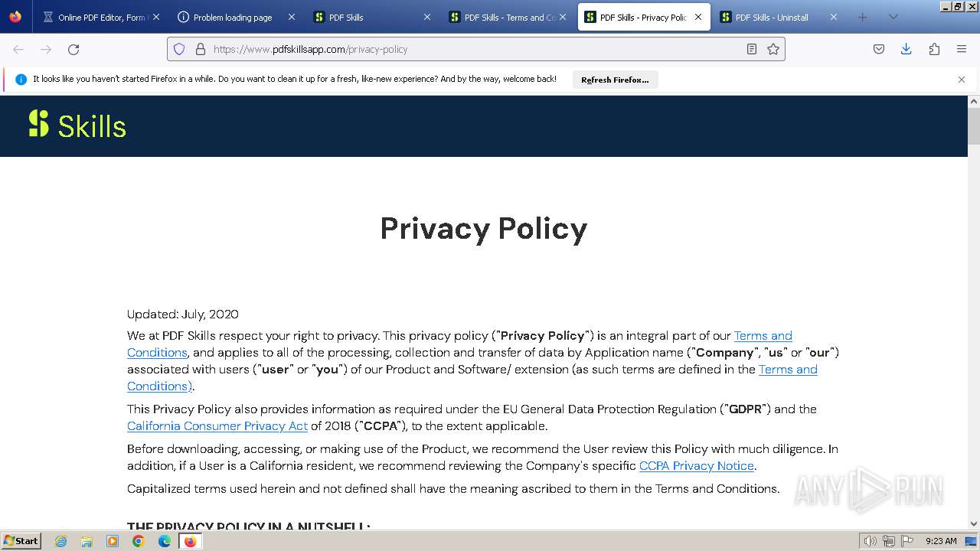Viewport: 980px width, 551px height.
Task: Click the Action Center flag icon
Action: click(907, 541)
